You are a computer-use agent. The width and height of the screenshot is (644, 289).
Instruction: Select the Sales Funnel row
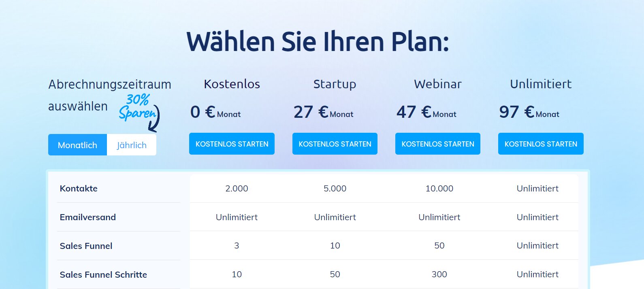(x=86, y=246)
